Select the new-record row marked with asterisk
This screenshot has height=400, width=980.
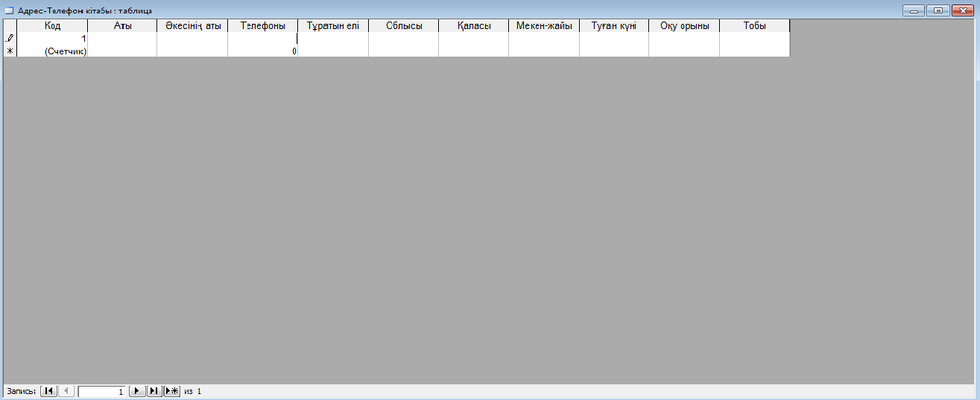click(x=10, y=51)
